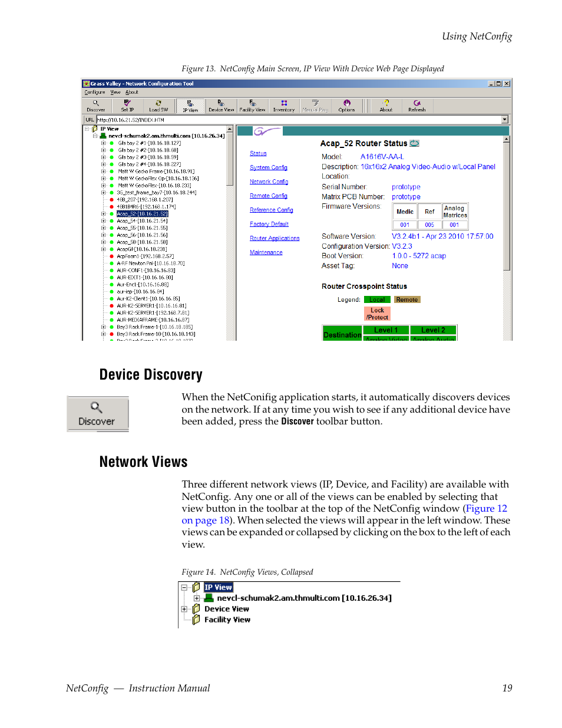Viewport: 562px width, 728px height.
Task: Expand the Bay3 Rack Frame-1 node
Action: (104, 327)
